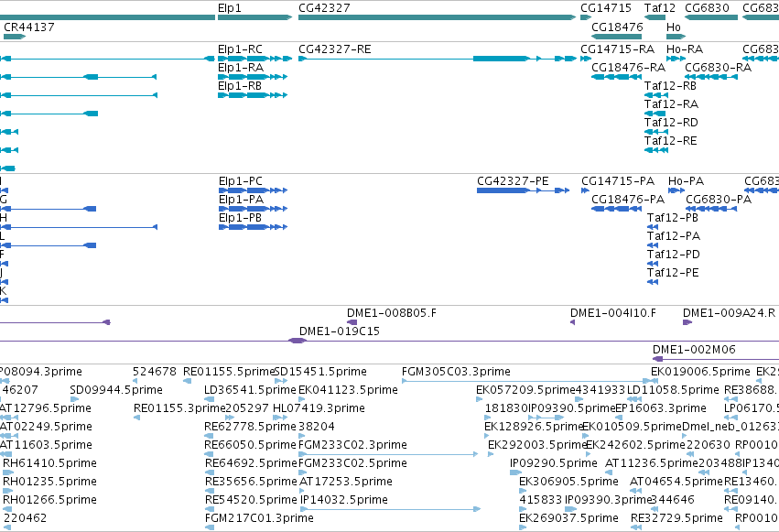Select EST AT12796.5prime

9,418
